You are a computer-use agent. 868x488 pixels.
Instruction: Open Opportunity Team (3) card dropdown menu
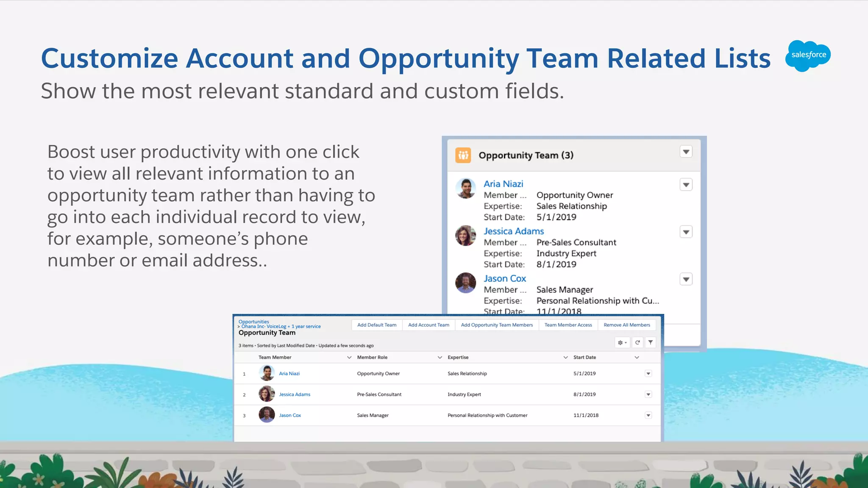click(x=686, y=152)
